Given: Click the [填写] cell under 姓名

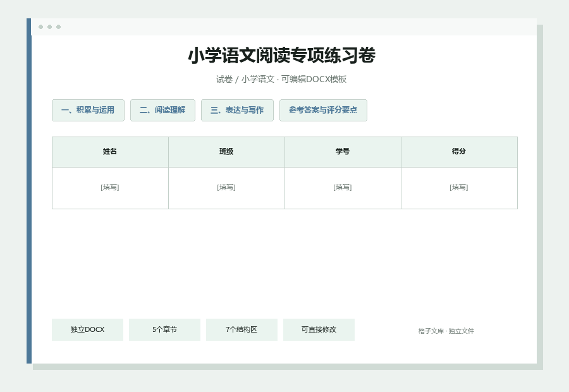Looking at the screenshot, I should pos(110,188).
